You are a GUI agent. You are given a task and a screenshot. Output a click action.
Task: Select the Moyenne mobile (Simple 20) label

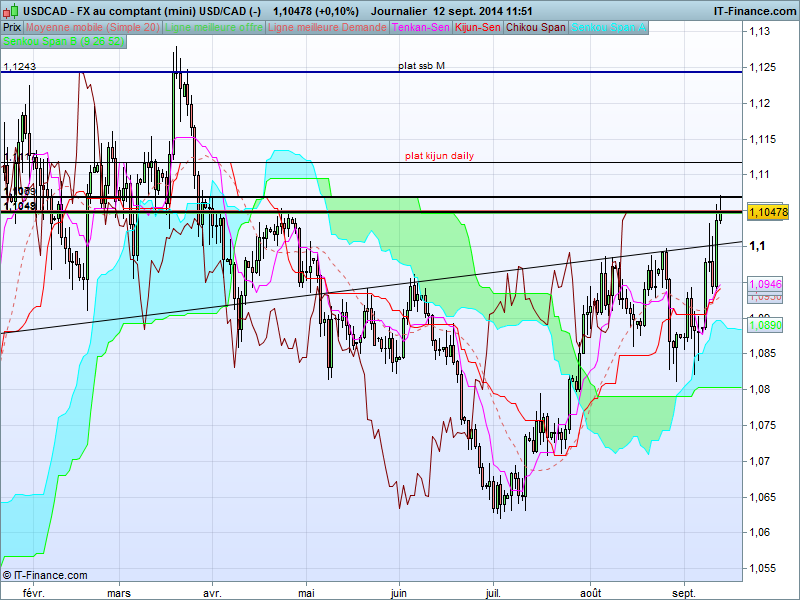[x=93, y=28]
